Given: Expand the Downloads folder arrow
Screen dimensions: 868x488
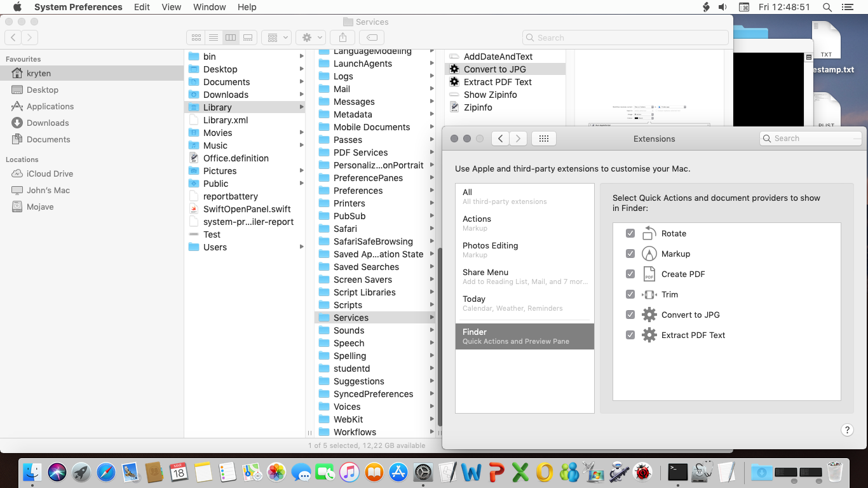Looking at the screenshot, I should (x=302, y=95).
